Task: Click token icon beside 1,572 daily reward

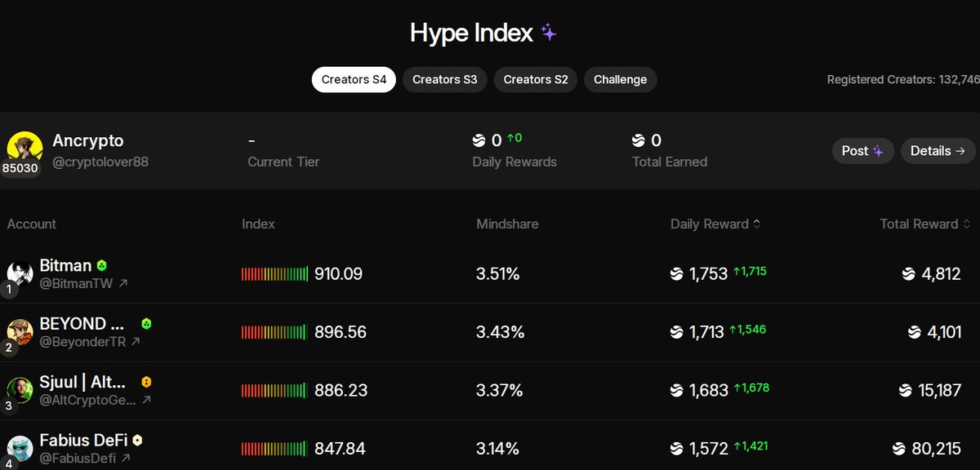Action: [676, 448]
